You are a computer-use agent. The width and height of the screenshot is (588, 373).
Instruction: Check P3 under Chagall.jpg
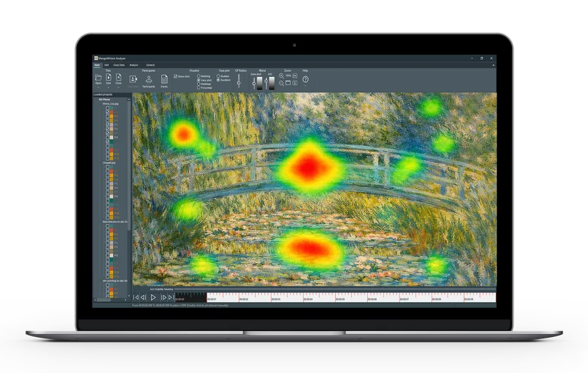coord(108,176)
